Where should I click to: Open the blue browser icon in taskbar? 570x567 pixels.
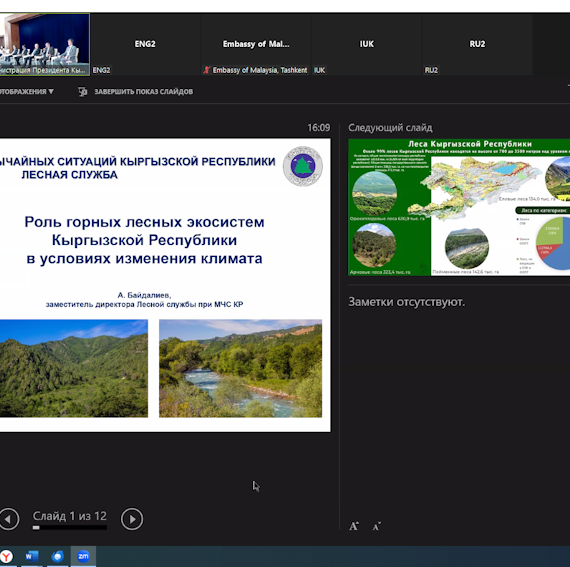click(x=57, y=556)
